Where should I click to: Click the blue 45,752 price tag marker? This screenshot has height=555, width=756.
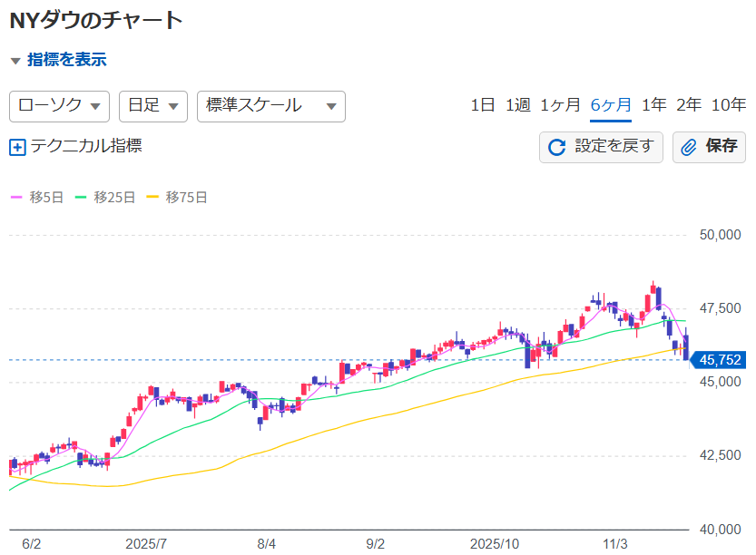[x=719, y=360]
